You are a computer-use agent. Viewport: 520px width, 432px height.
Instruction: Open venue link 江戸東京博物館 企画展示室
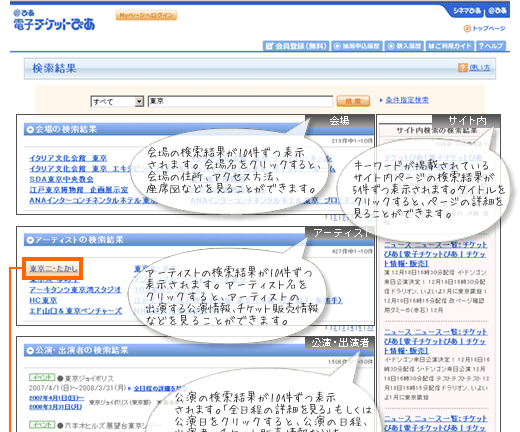tap(79, 190)
